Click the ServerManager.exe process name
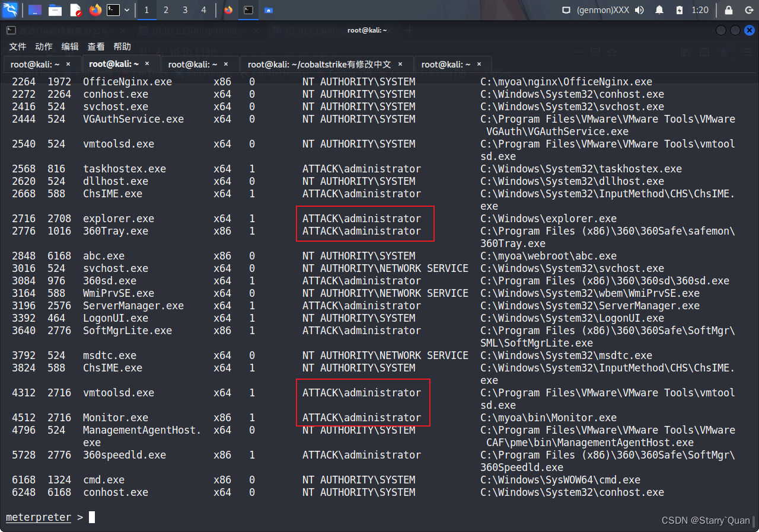The width and height of the screenshot is (759, 532). pyautogui.click(x=133, y=306)
